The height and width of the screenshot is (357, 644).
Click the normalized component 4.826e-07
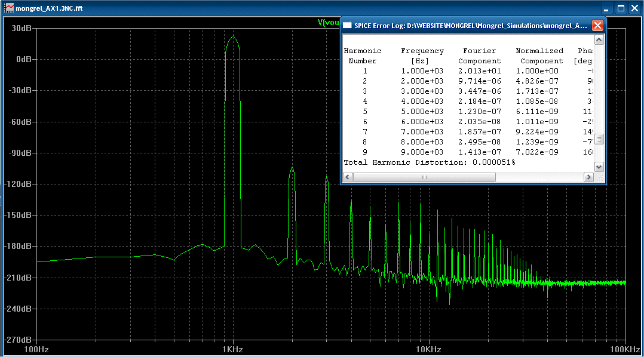537,81
